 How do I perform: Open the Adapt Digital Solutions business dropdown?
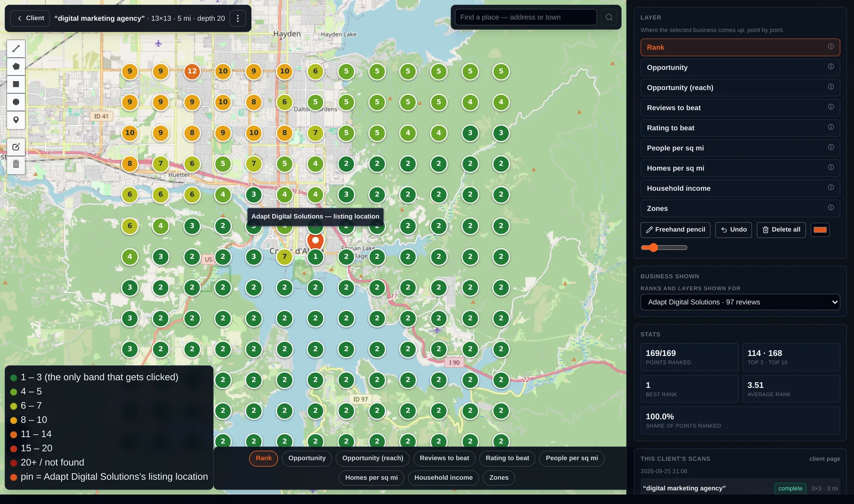740,302
